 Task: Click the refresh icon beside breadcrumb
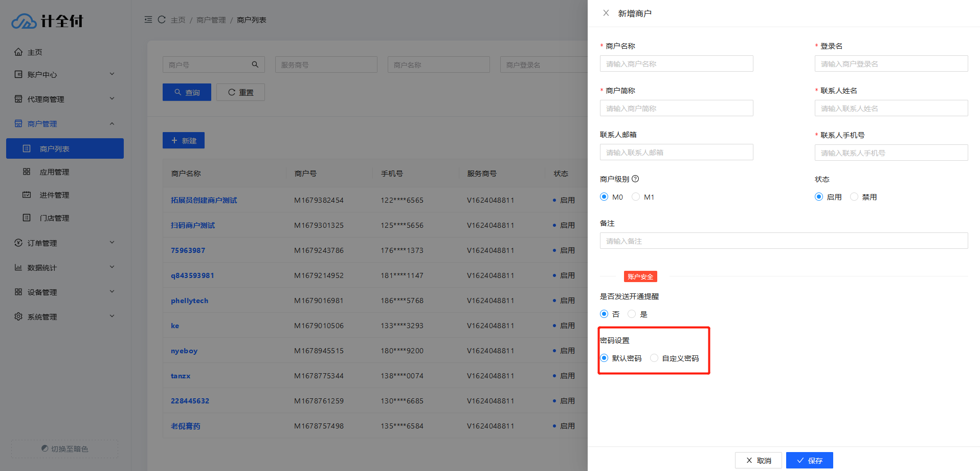click(162, 19)
